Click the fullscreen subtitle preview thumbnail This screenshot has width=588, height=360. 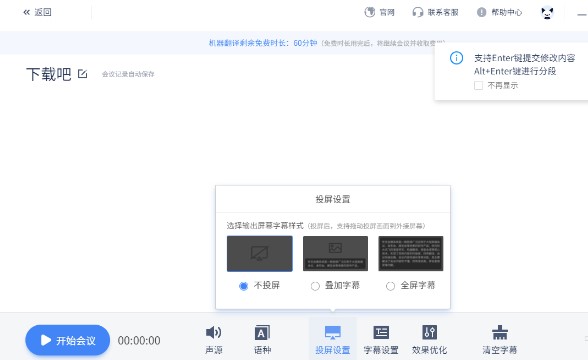(x=411, y=254)
